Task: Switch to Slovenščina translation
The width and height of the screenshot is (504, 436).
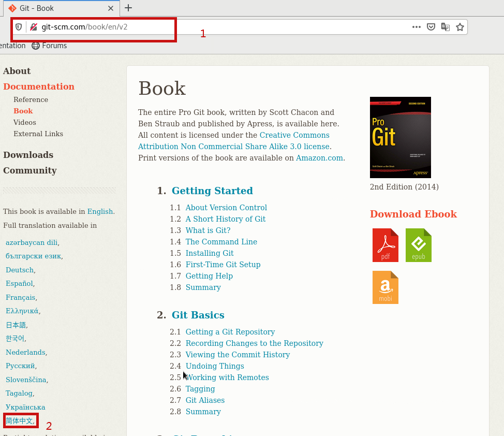Action: click(26, 380)
